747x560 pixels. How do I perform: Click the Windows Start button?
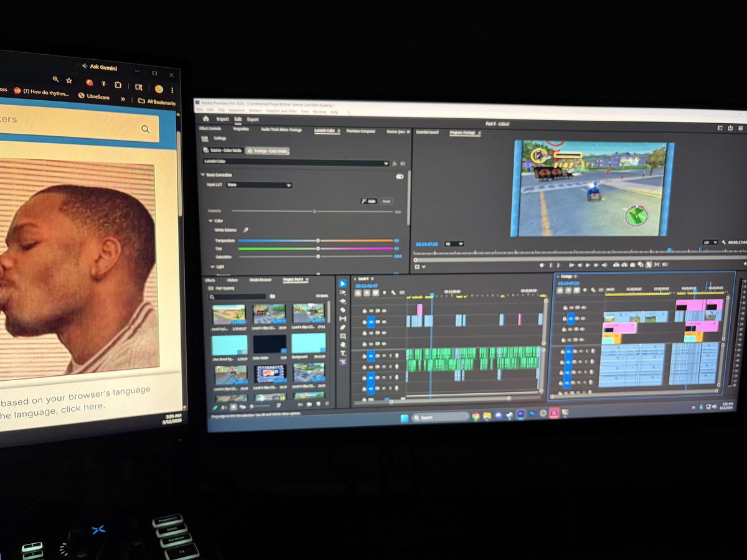[x=405, y=418]
